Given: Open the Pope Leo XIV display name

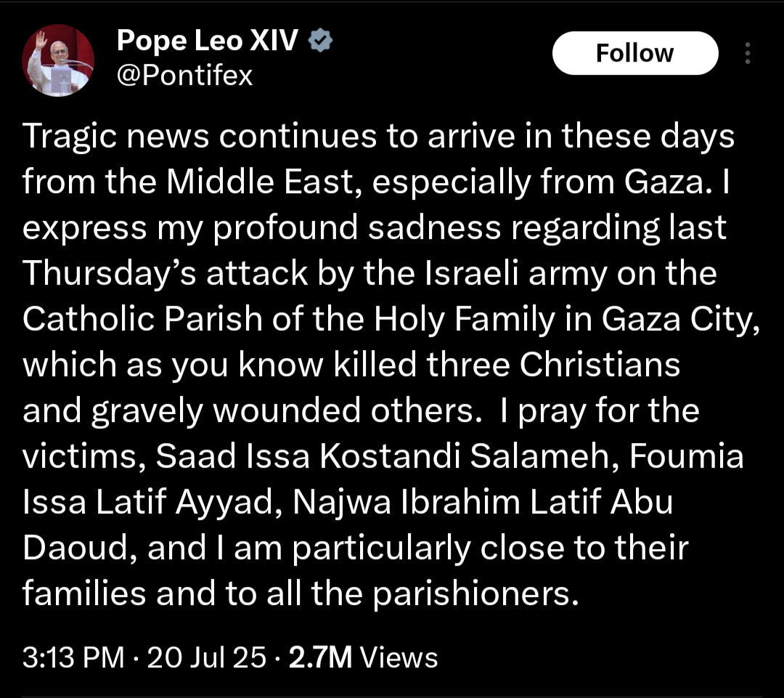Looking at the screenshot, I should point(208,41).
